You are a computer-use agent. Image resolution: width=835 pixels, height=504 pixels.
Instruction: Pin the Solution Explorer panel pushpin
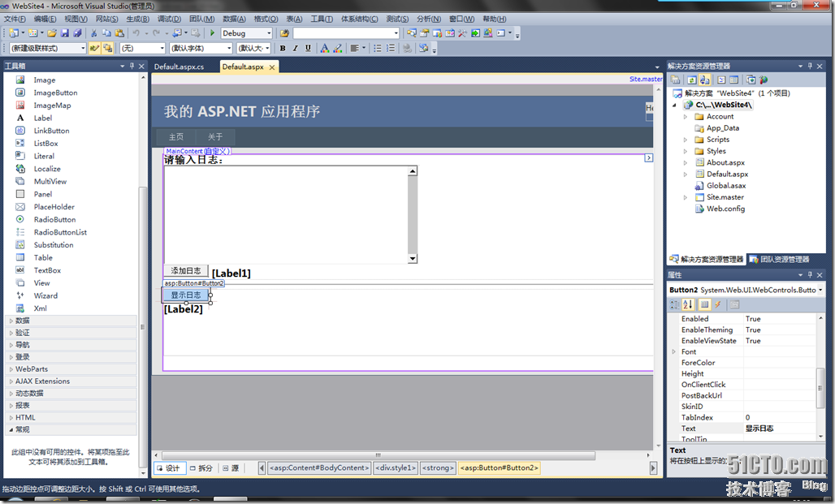tap(810, 66)
